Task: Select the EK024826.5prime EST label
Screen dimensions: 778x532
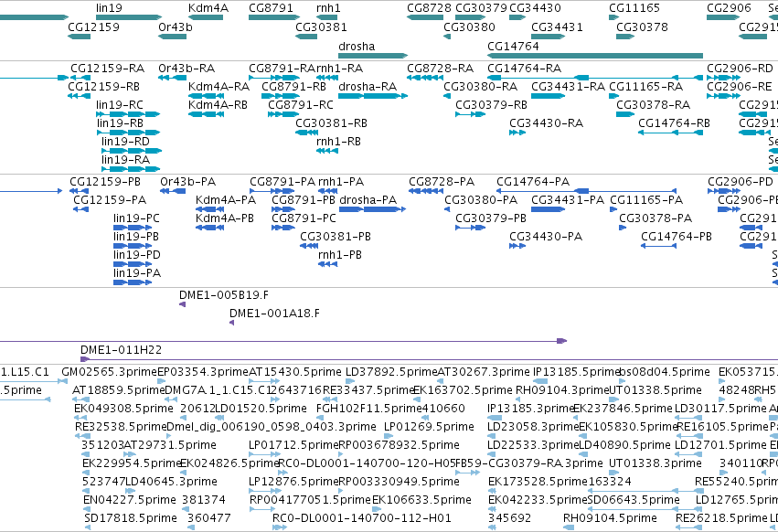Action: (229, 463)
